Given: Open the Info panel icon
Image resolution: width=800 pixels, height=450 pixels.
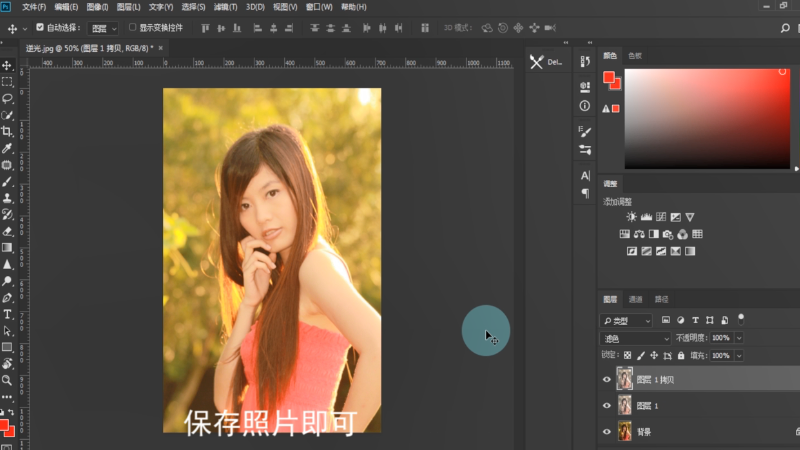Looking at the screenshot, I should tap(585, 106).
